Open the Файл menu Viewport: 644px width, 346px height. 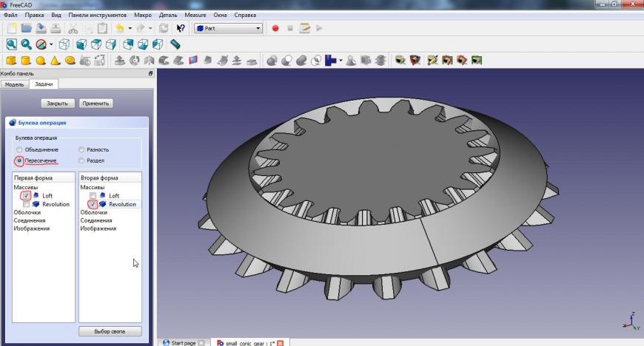click(x=10, y=16)
